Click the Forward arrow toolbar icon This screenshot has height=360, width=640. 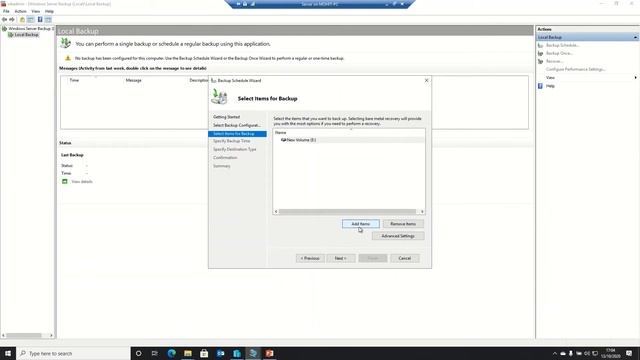coord(12,20)
